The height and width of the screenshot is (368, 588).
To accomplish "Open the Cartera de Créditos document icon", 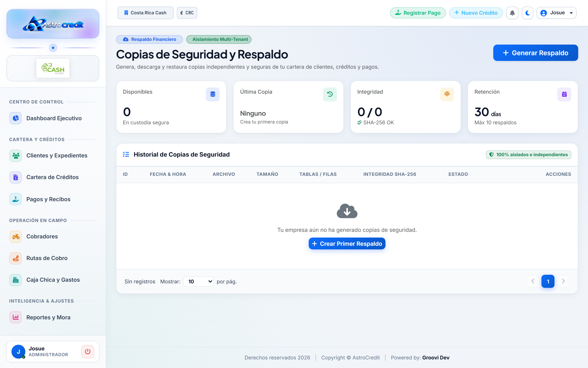I will [16, 177].
